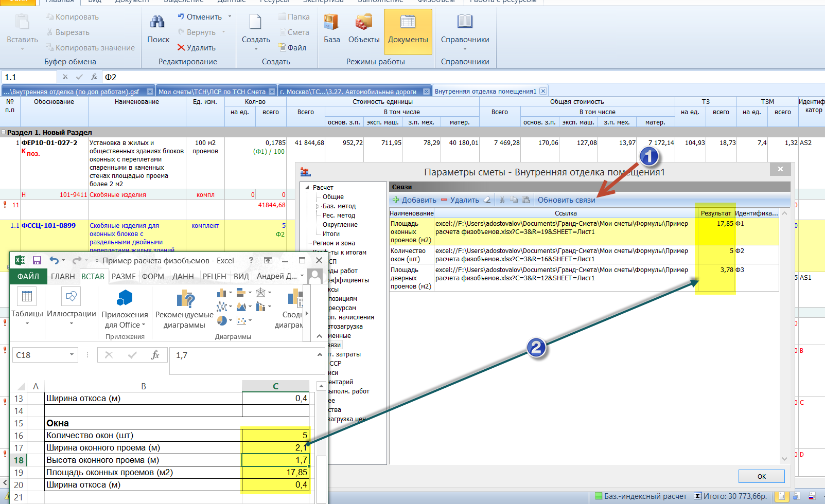Open Иллюстрации in the Excel ribbon
Image resolution: width=825 pixels, height=504 pixels.
click(72, 305)
